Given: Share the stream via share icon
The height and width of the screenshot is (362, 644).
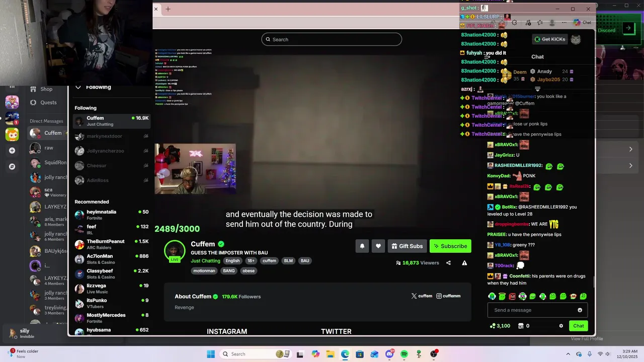Looking at the screenshot, I should pyautogui.click(x=448, y=263).
